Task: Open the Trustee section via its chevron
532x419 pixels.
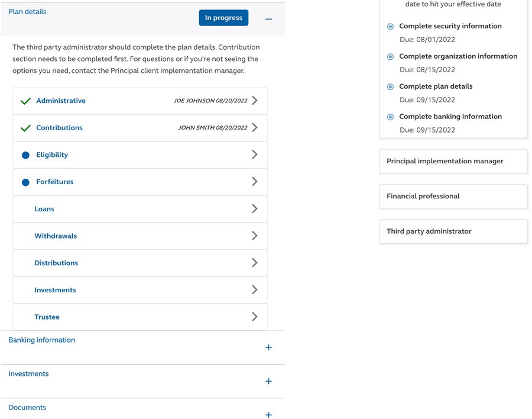Action: (255, 317)
